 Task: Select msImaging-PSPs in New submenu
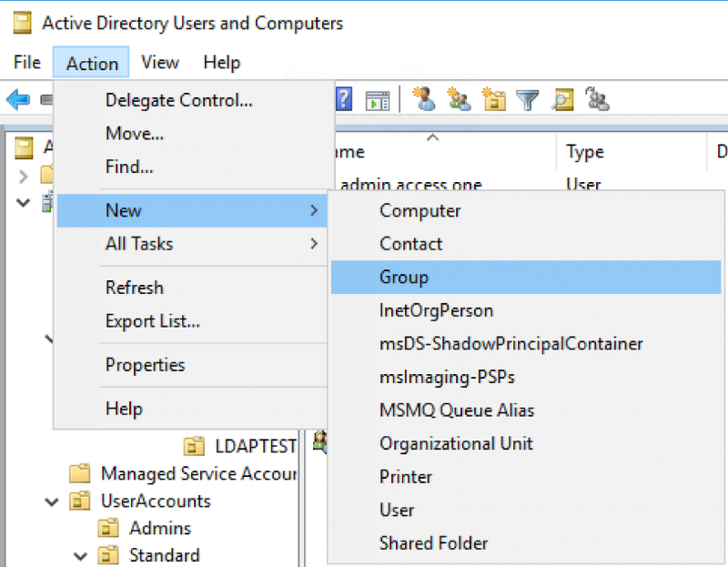pos(526,377)
